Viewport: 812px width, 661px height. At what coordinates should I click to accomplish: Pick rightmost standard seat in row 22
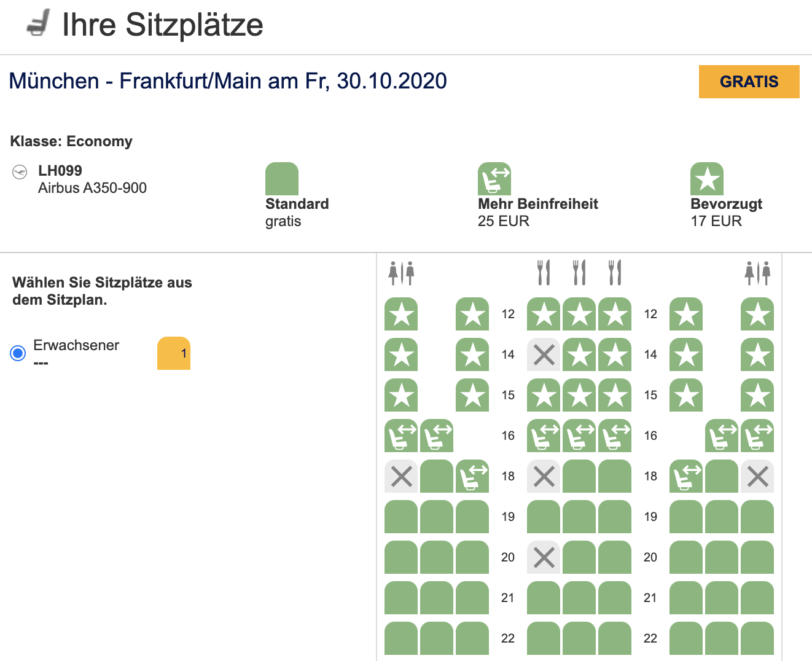(757, 639)
